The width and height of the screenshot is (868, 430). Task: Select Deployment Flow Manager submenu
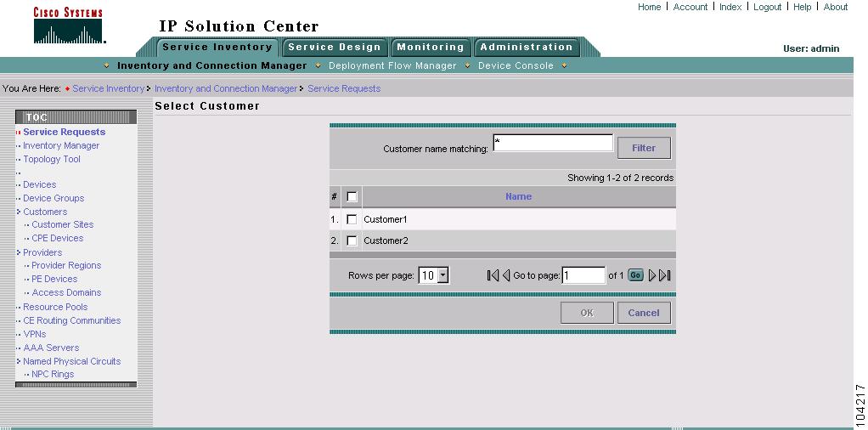[x=392, y=65]
